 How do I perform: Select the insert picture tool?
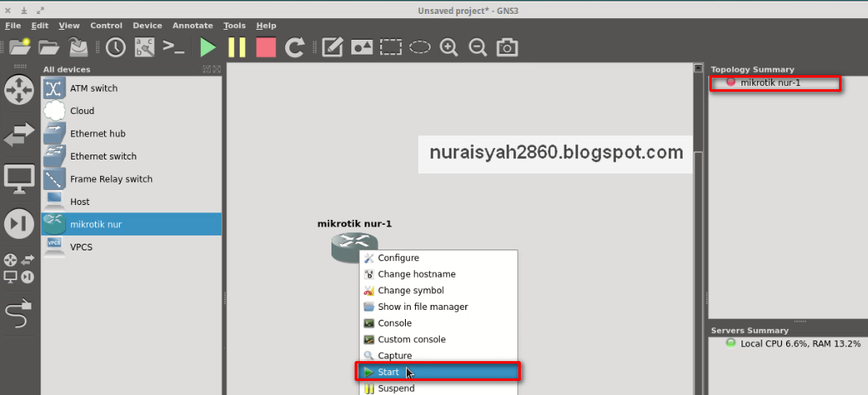[x=361, y=47]
